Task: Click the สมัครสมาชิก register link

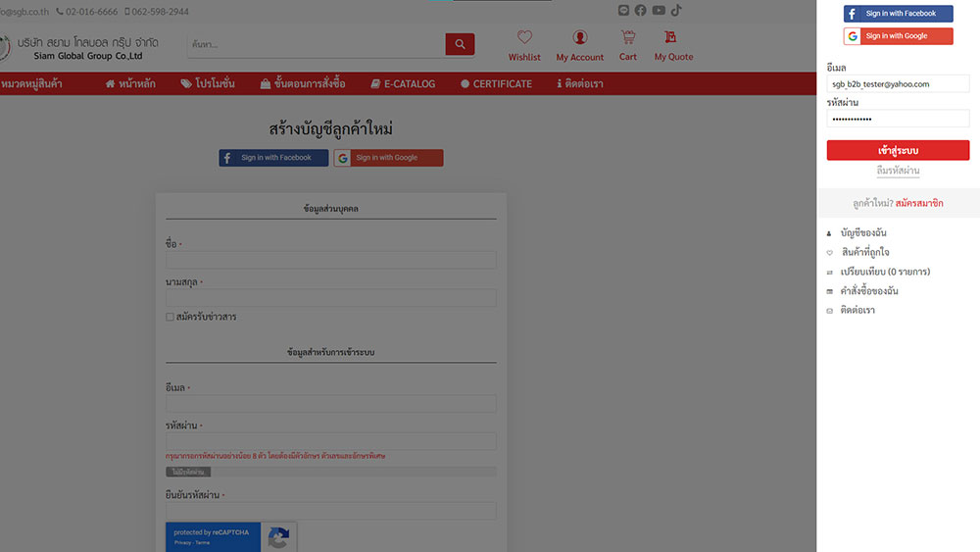Action: coord(919,203)
